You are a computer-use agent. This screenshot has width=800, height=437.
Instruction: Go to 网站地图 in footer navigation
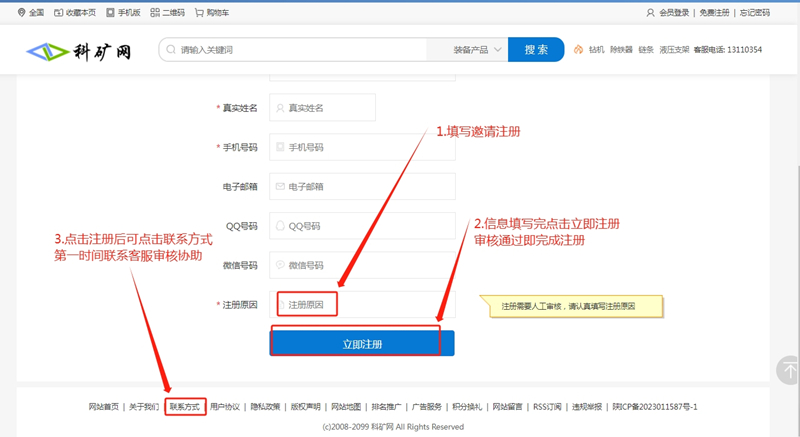click(346, 407)
